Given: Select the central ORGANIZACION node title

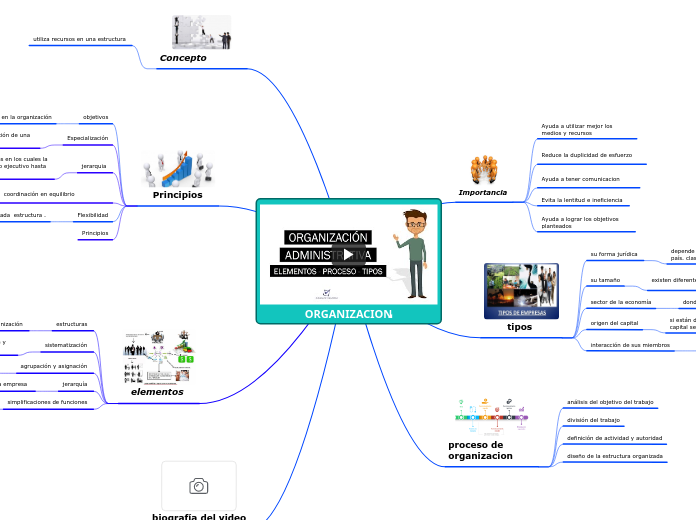Looking at the screenshot, I should 348,314.
